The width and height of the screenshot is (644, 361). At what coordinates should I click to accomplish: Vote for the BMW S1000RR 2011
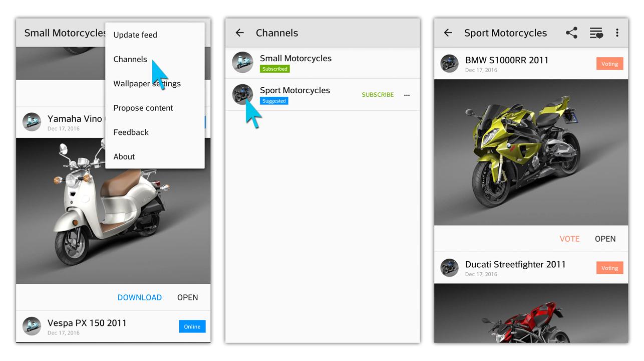pyautogui.click(x=569, y=239)
